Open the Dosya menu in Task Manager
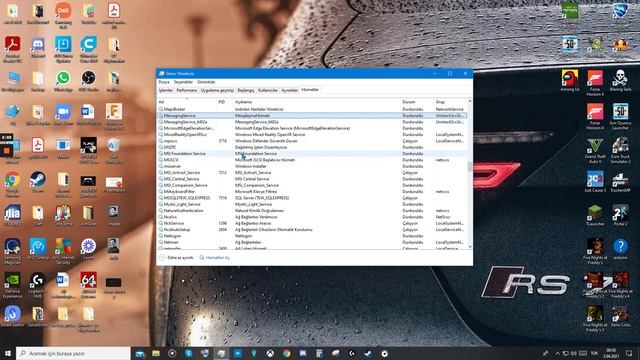The image size is (640, 360). [x=164, y=82]
